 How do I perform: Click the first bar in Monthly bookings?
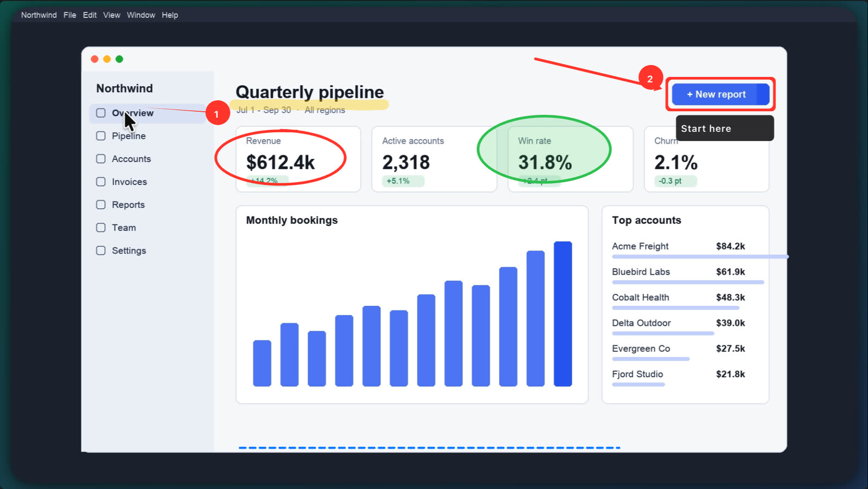coord(262,363)
